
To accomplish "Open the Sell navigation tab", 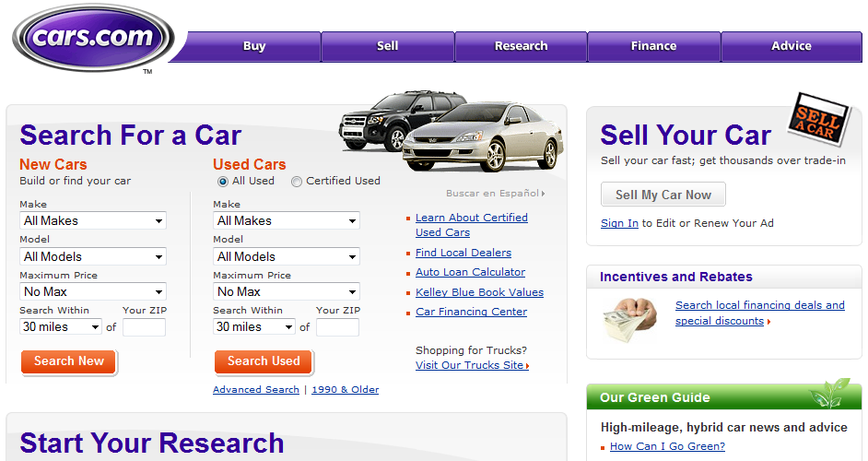I will point(388,46).
